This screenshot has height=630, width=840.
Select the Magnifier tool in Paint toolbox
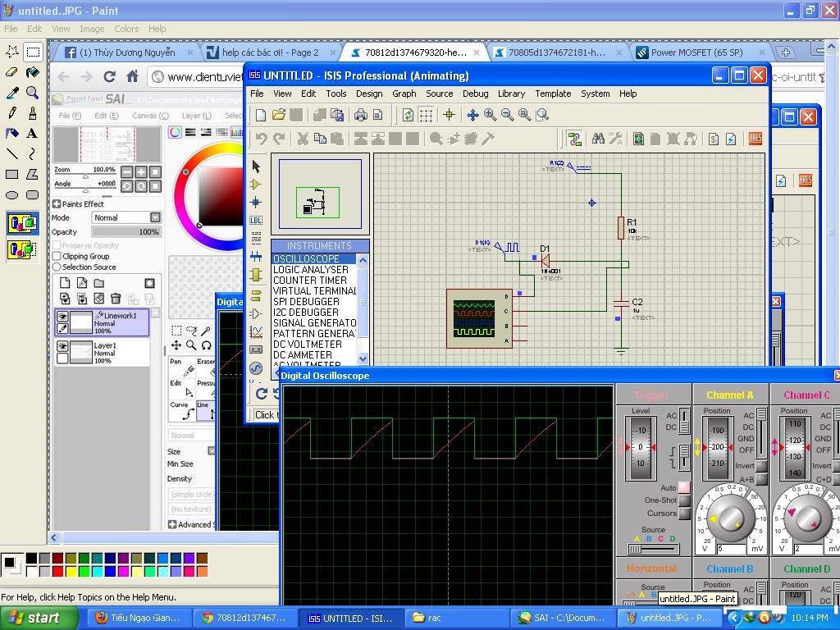(x=32, y=93)
